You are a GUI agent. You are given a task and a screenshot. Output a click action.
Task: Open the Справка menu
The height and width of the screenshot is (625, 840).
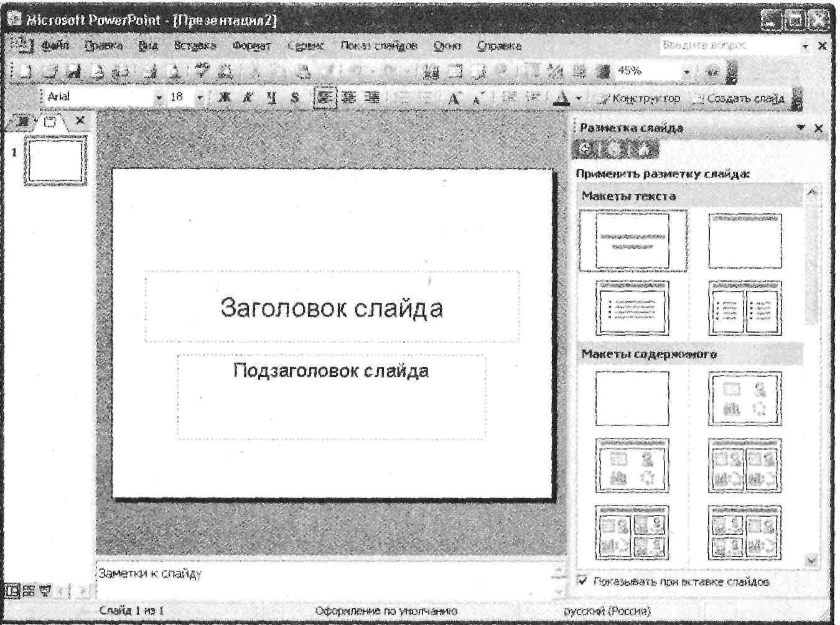tap(499, 45)
